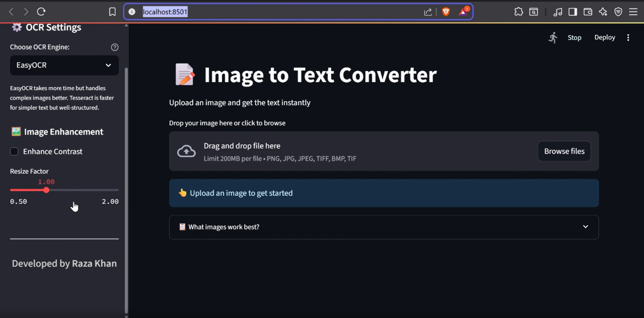Bookmark this page with the bookmark icon
This screenshot has height=318, width=644.
[x=112, y=12]
